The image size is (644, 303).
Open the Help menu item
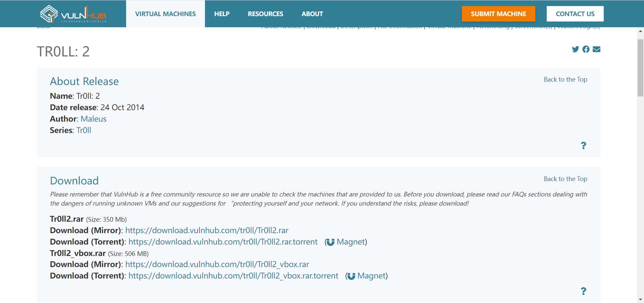pyautogui.click(x=222, y=14)
